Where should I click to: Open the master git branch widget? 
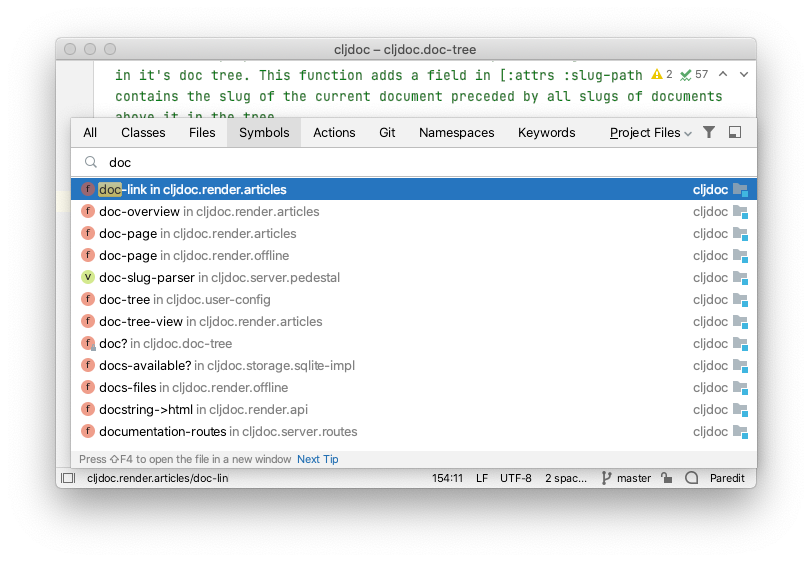click(x=626, y=478)
